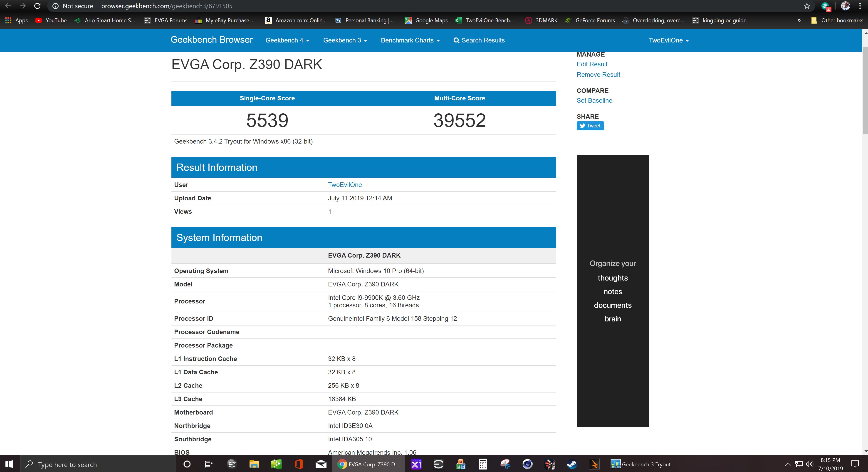This screenshot has height=472, width=868.
Task: Click the page vertical scrollbar thumb
Action: (x=865, y=90)
